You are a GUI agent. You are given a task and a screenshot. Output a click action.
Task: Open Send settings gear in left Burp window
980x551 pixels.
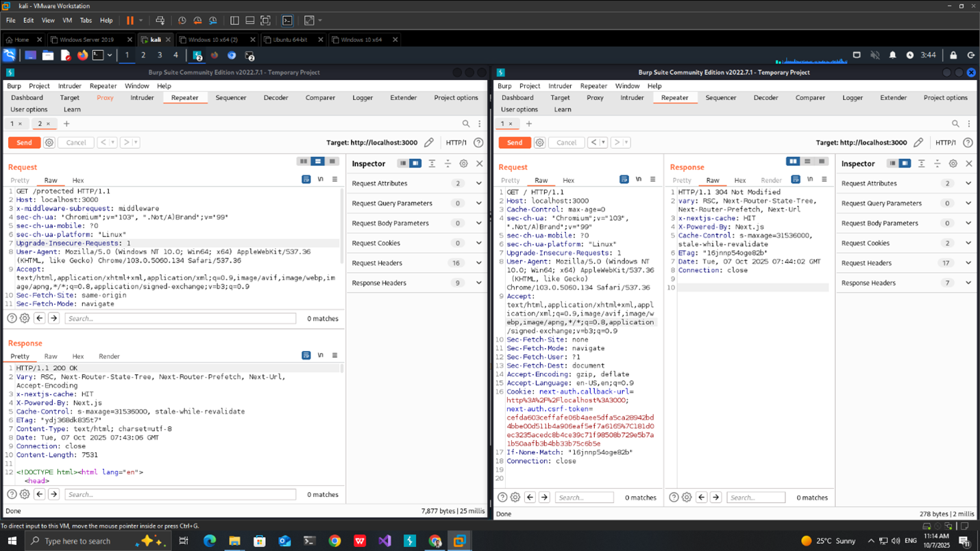[49, 143]
